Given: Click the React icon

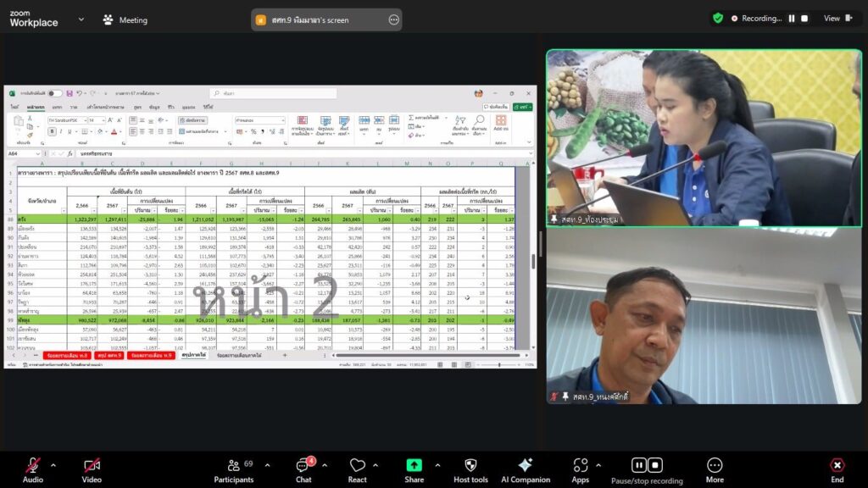Looking at the screenshot, I should 358,465.
